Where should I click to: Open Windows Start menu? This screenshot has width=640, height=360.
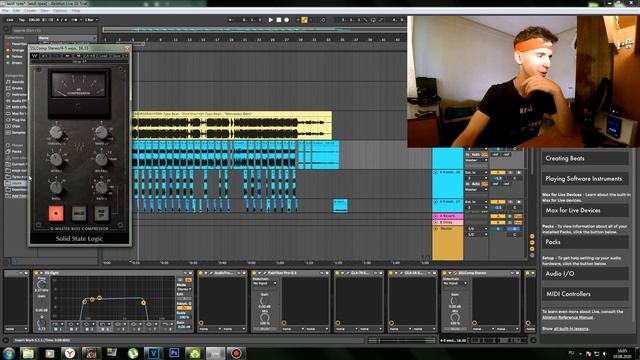[9, 353]
